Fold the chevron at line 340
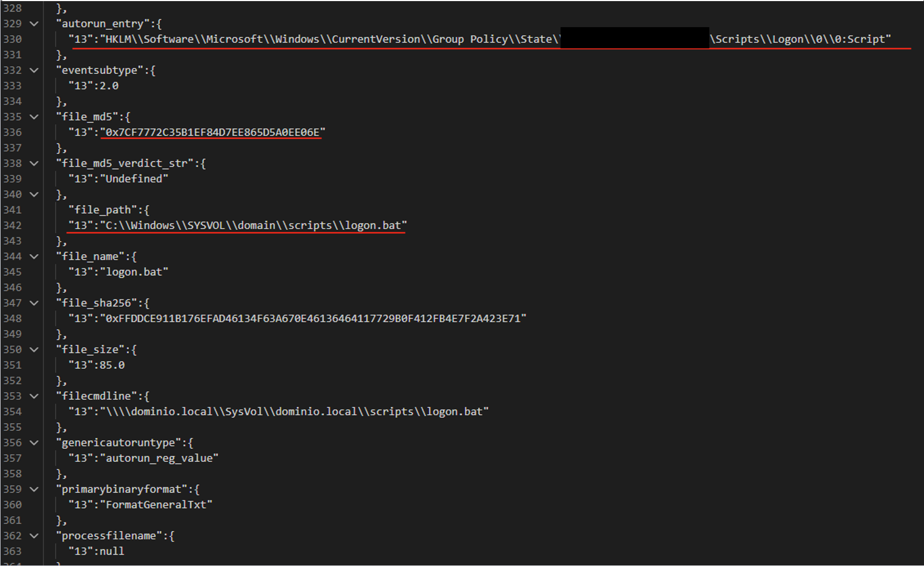The height and width of the screenshot is (566, 924). pos(34,194)
